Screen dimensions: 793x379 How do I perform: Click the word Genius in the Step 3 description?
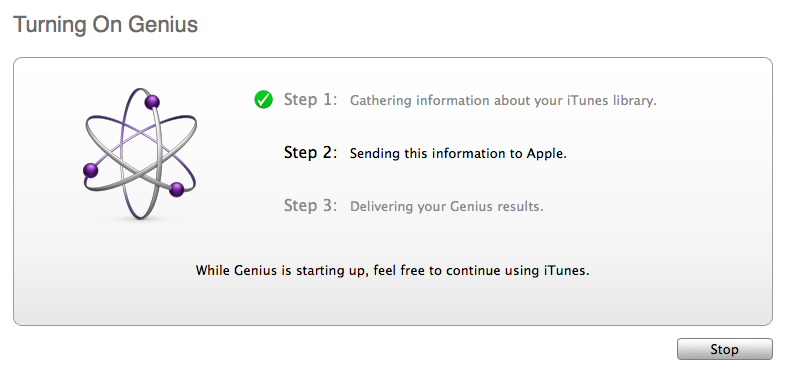click(437, 207)
